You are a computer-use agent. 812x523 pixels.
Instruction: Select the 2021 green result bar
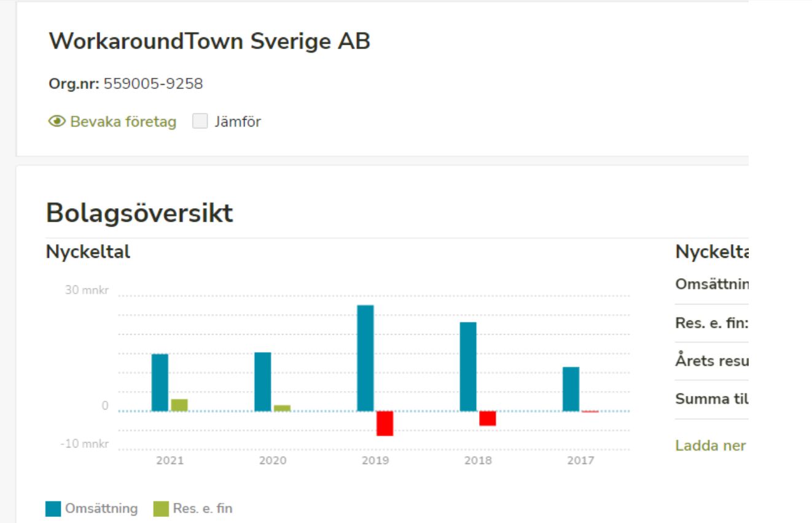(x=179, y=405)
